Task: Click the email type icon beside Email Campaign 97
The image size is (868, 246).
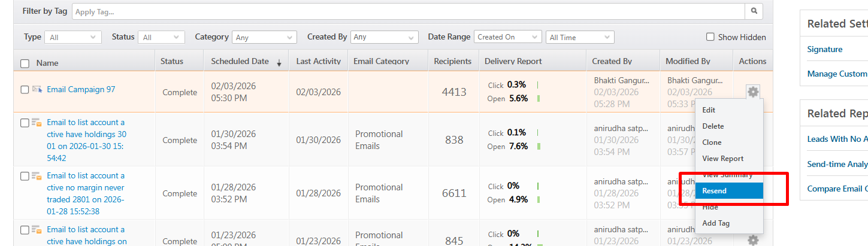Action: click(x=37, y=89)
